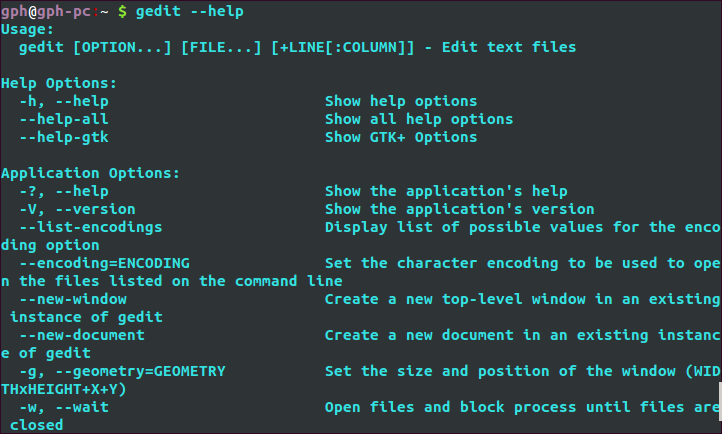The image size is (722, 434).
Task: Click the -V, --version option
Action: (x=77, y=209)
